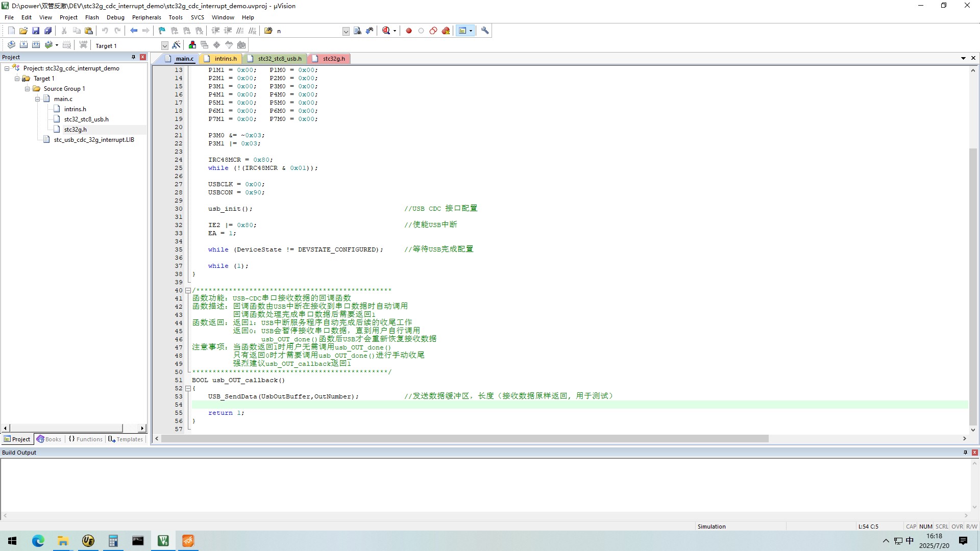Fold the comment block at line 40
The width and height of the screenshot is (980, 551).
(x=188, y=290)
